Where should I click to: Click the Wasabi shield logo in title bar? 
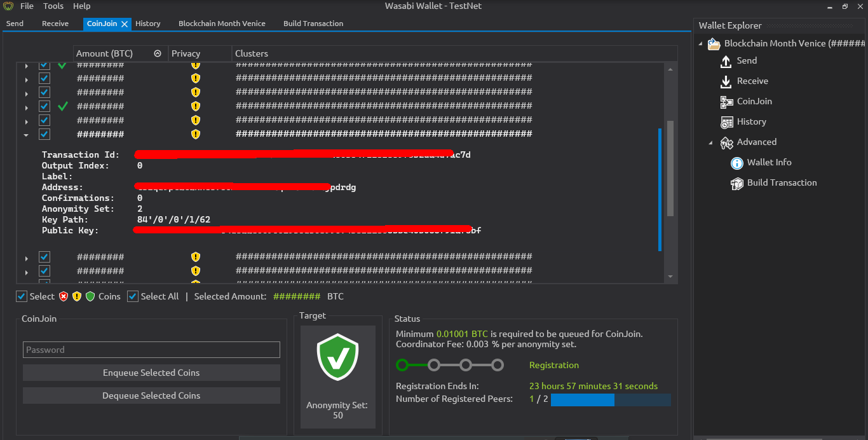point(8,6)
